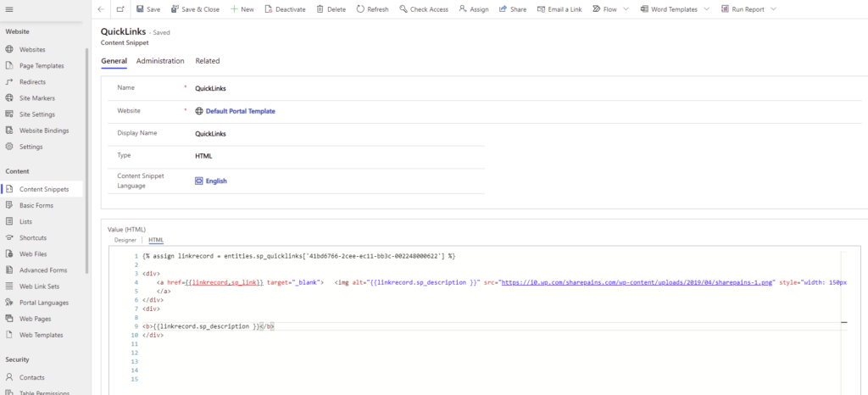Switch to the HTML view tab
This screenshot has width=868, height=395.
[156, 240]
